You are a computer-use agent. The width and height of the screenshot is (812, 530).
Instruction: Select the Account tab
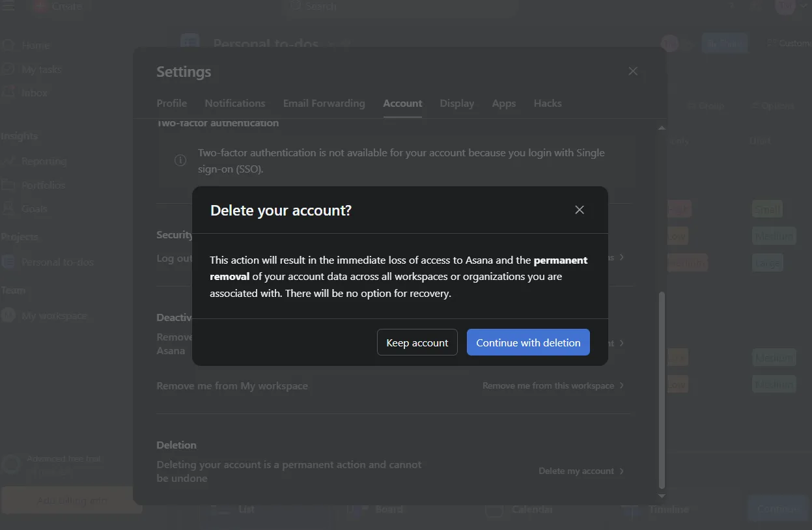[402, 104]
